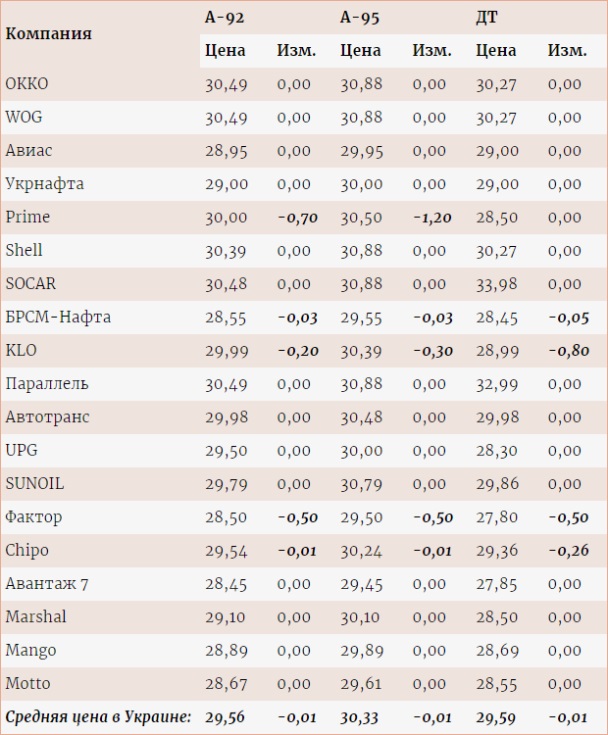
Task: Click the Средняя цена в Украине label
Action: pos(98,716)
